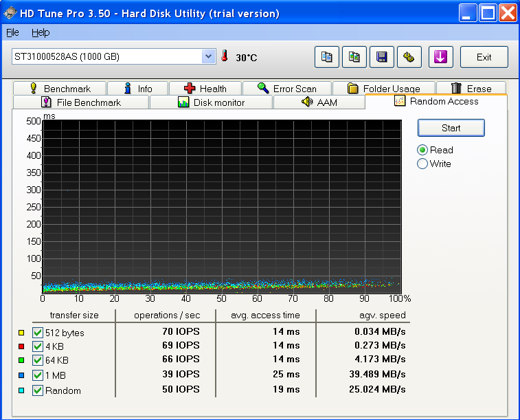Switch to the Error Scan tab
520x420 pixels.
[x=286, y=89]
